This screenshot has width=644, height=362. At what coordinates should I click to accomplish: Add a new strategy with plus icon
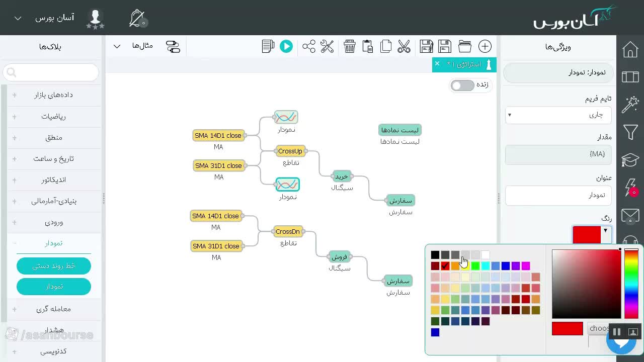pyautogui.click(x=485, y=46)
